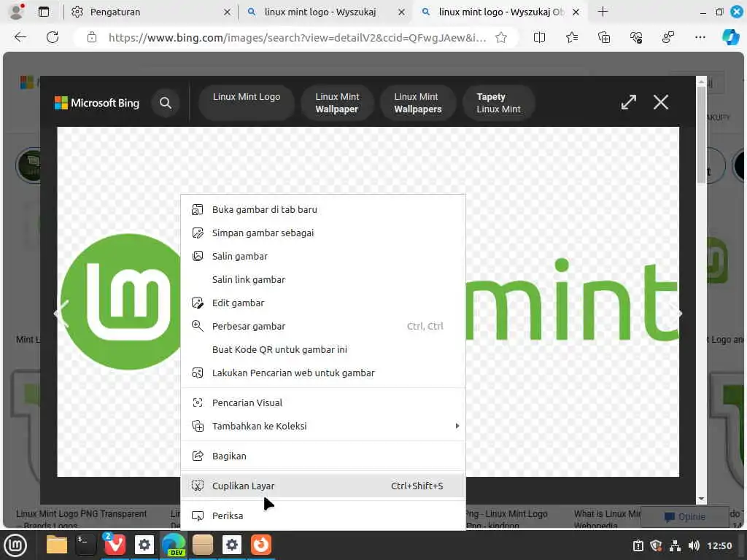Select the Linux Mint Logo suggestion chip

pos(247,103)
